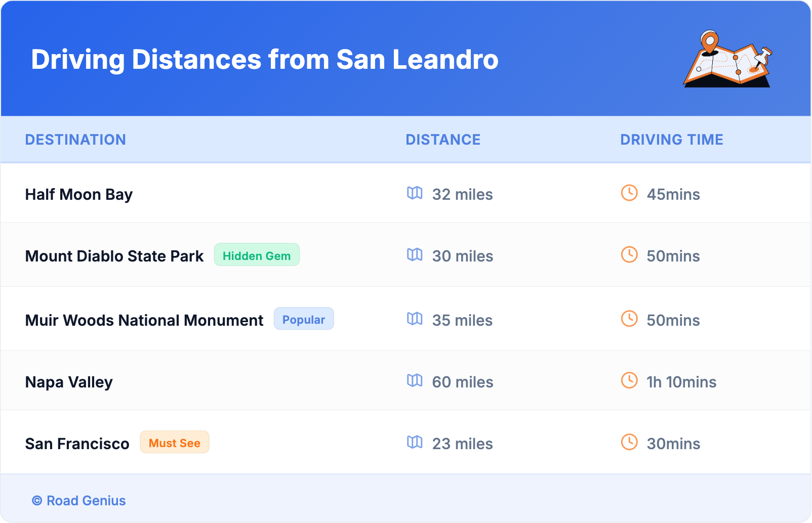Click the clock icon beside 1h 10mins

(629, 381)
